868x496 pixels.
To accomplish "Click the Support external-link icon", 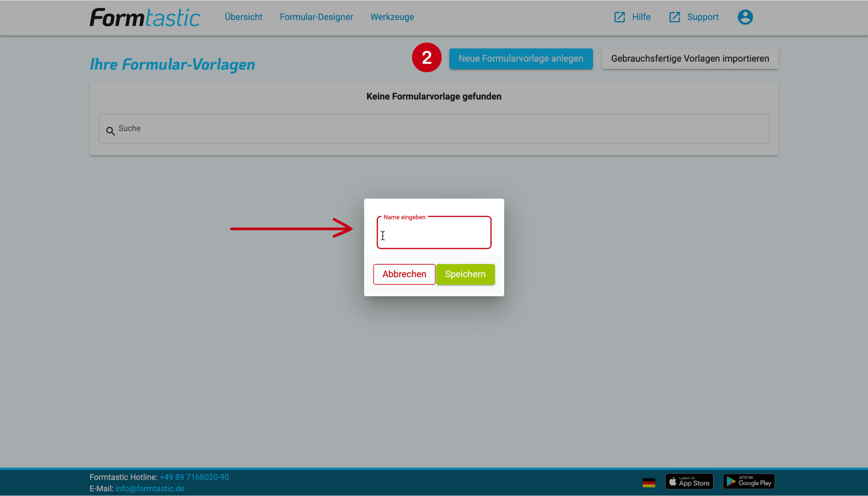I will (675, 17).
